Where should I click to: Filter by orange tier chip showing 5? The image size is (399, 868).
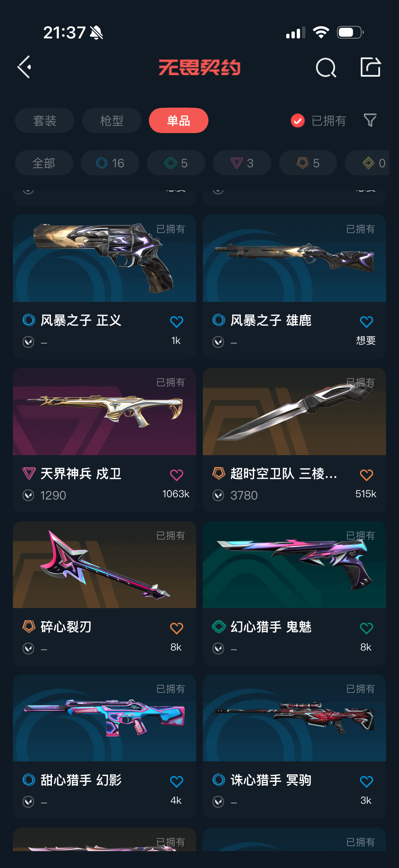pos(308,163)
